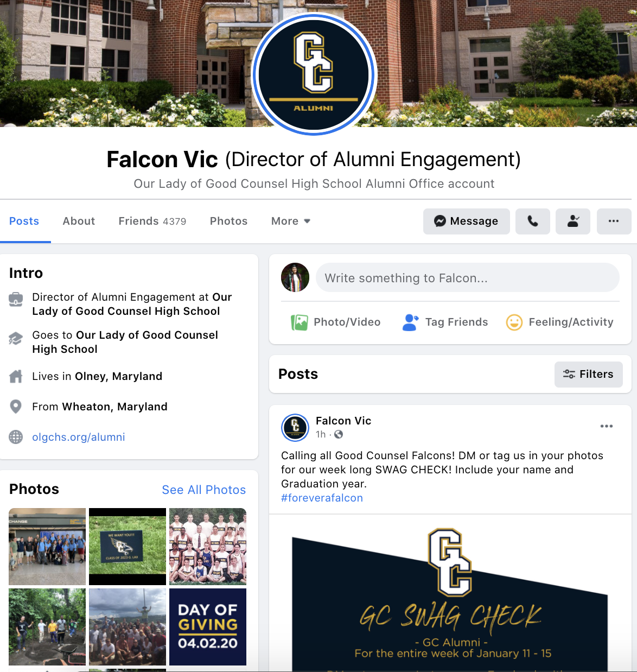This screenshot has height=672, width=637.
Task: Click the See All Photos link
Action: pos(204,490)
